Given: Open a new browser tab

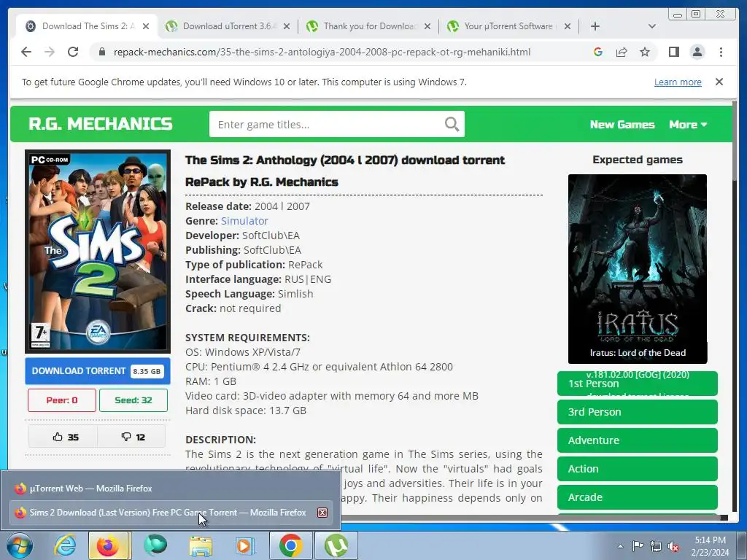Looking at the screenshot, I should [595, 26].
